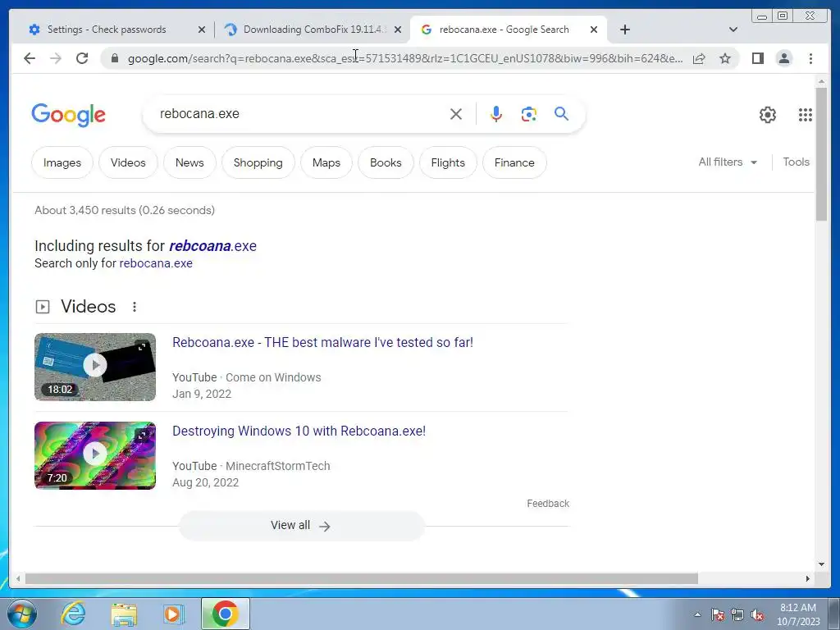The image size is (840, 630).
Task: Open Windows Media Player from taskbar
Action: [x=173, y=614]
